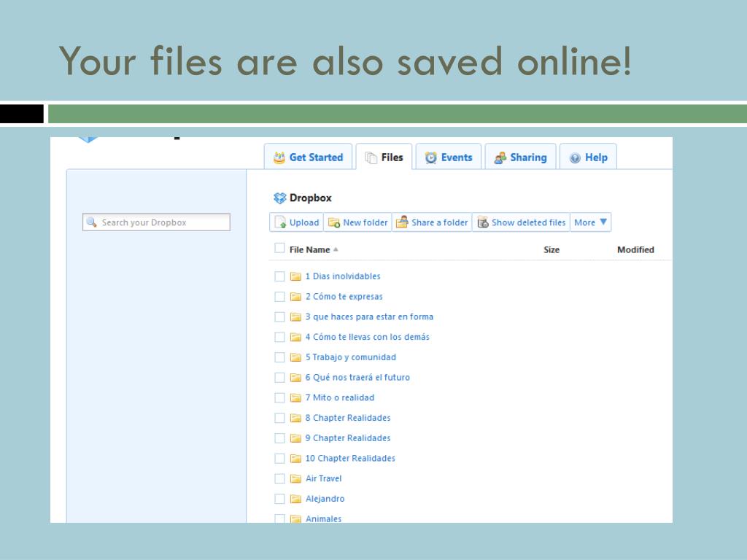Sort by the Size column header
Viewport: 747px width, 560px height.
[551, 249]
